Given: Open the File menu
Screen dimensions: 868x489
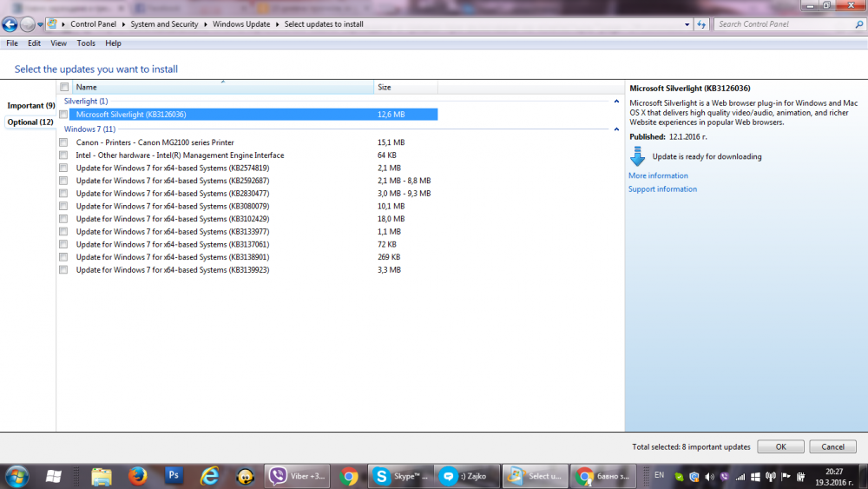Looking at the screenshot, I should tap(12, 43).
